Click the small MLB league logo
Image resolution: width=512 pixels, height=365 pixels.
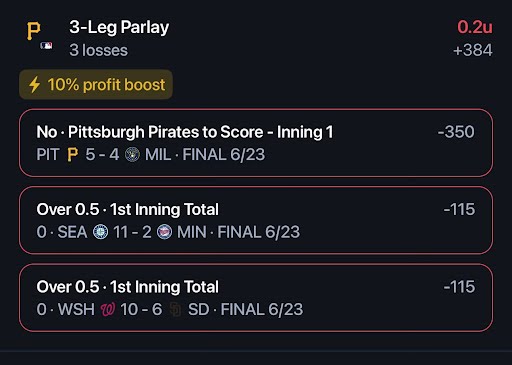[x=46, y=46]
